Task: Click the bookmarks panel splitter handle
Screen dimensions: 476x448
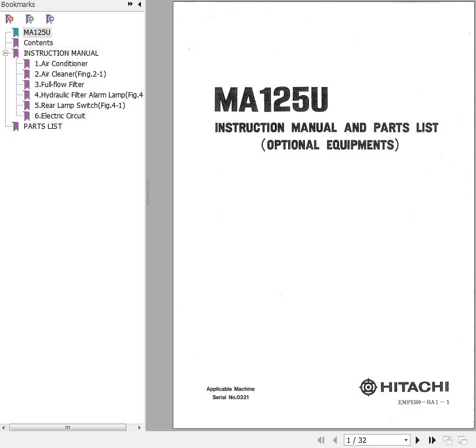Action: pyautogui.click(x=148, y=193)
